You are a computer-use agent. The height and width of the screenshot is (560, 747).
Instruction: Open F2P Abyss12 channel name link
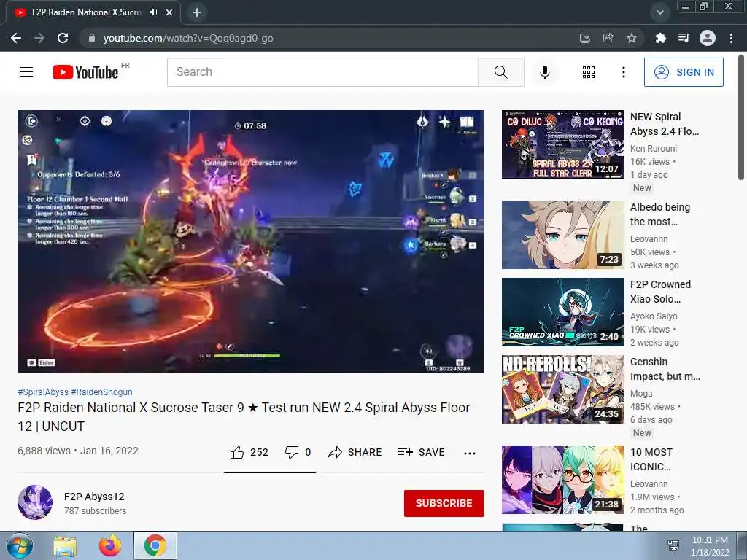[94, 497]
